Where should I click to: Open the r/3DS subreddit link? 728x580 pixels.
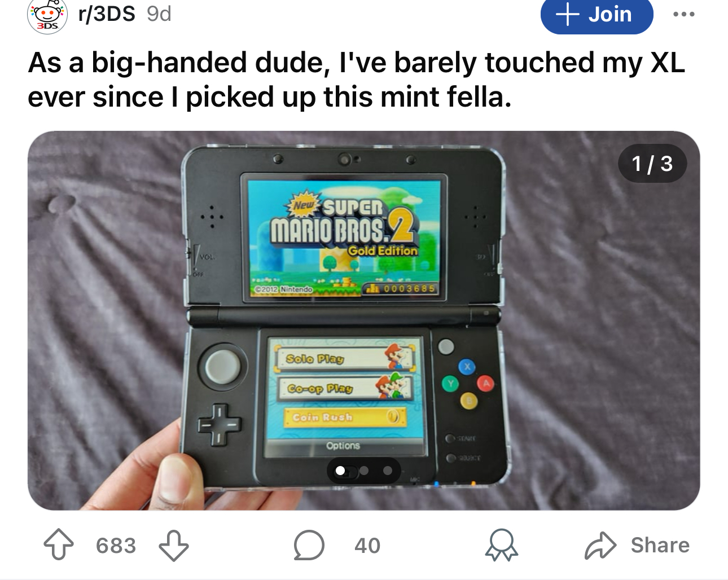pyautogui.click(x=107, y=14)
